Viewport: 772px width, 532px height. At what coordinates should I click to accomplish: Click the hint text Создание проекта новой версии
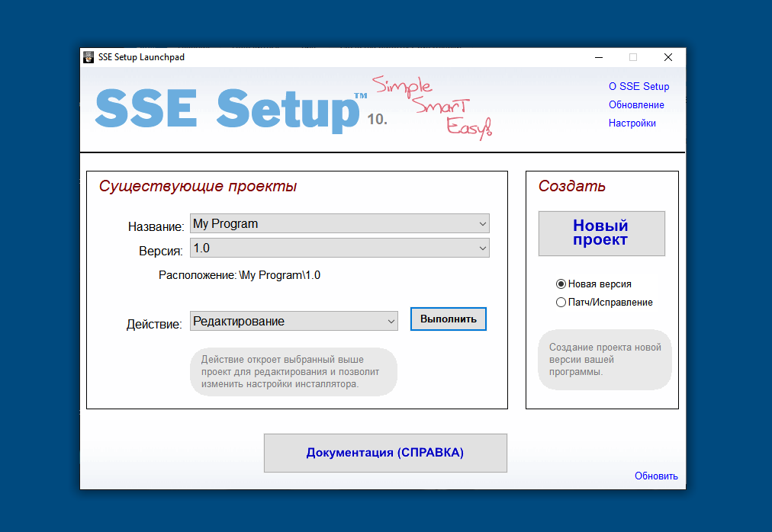coord(605,360)
